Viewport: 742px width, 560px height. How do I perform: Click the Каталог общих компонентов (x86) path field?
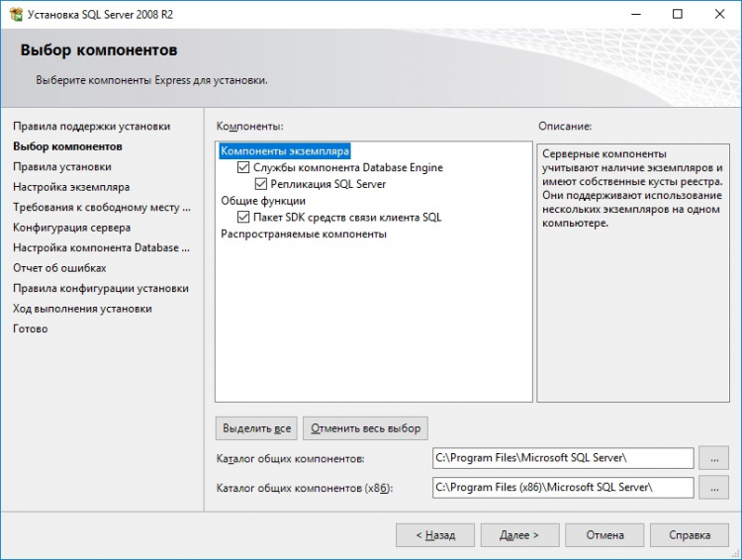click(x=563, y=487)
